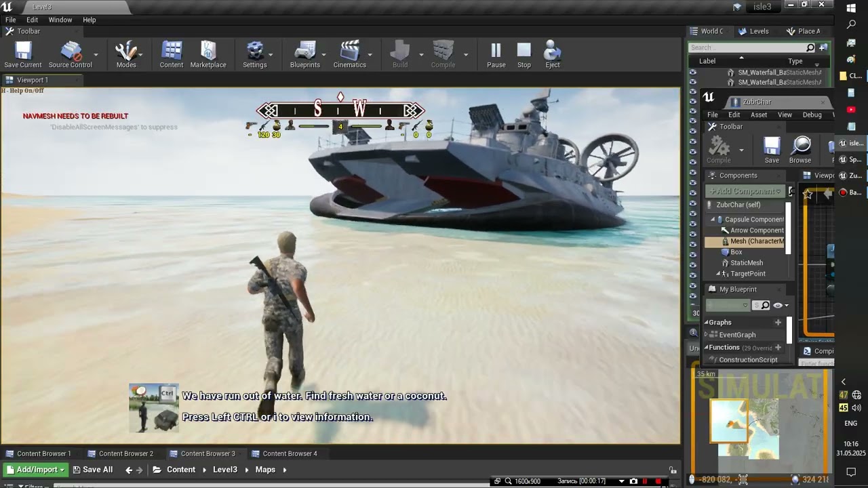Add a new function with the Functions plus icon
Viewport: 868px width, 488px height.
(x=778, y=348)
